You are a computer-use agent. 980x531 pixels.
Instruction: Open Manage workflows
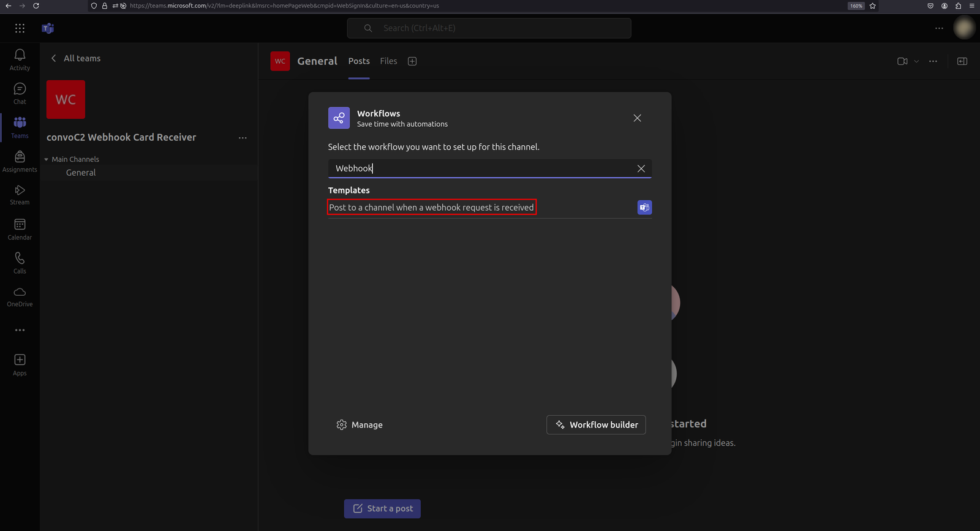tap(360, 425)
